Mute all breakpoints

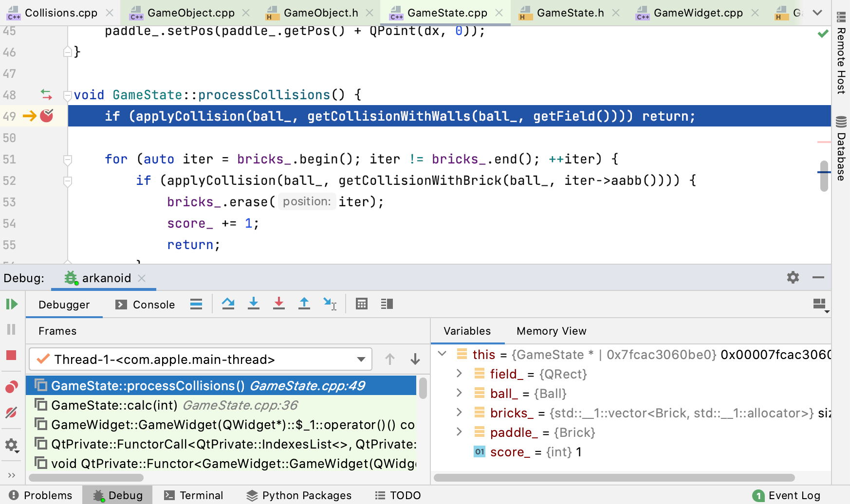point(11,413)
